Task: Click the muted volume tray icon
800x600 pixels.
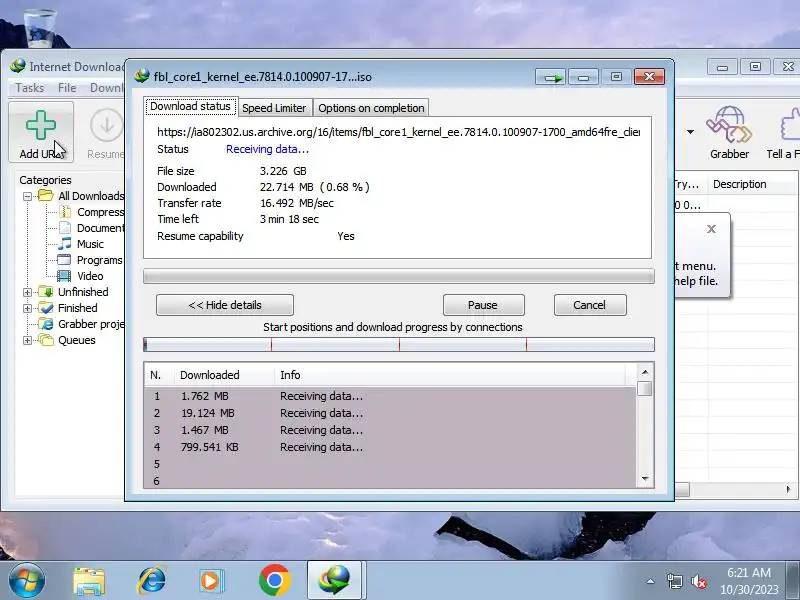Action: [x=698, y=581]
